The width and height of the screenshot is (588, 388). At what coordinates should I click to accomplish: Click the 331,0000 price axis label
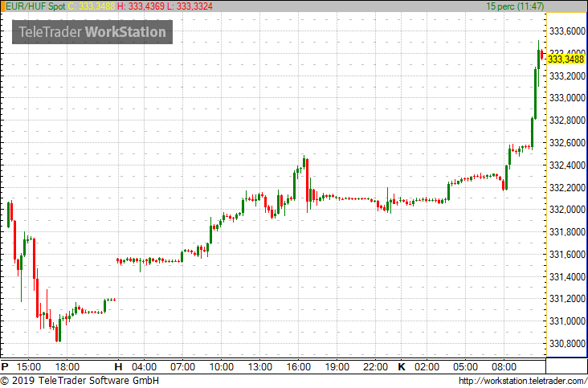pos(567,321)
